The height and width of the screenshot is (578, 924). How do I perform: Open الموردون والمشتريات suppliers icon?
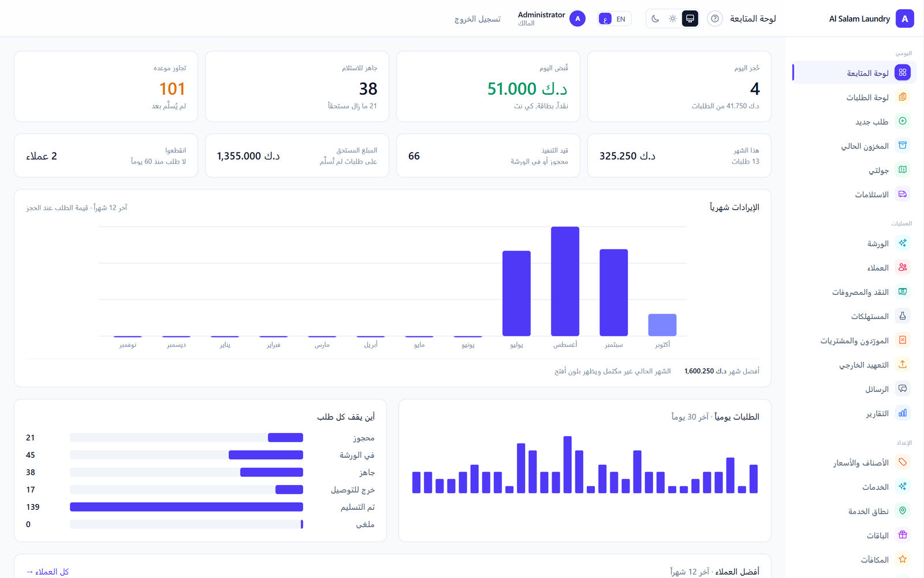902,340
